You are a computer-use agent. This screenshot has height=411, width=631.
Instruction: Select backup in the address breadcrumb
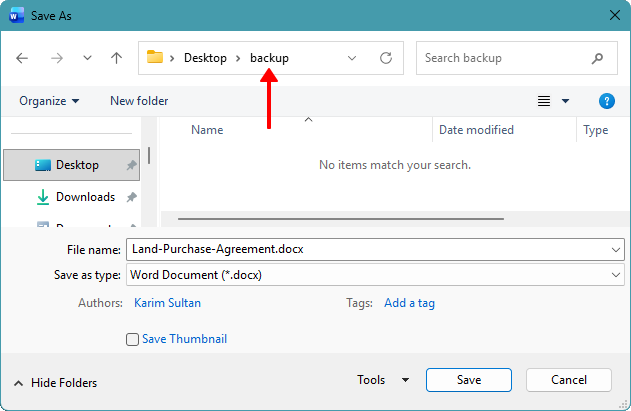[269, 58]
